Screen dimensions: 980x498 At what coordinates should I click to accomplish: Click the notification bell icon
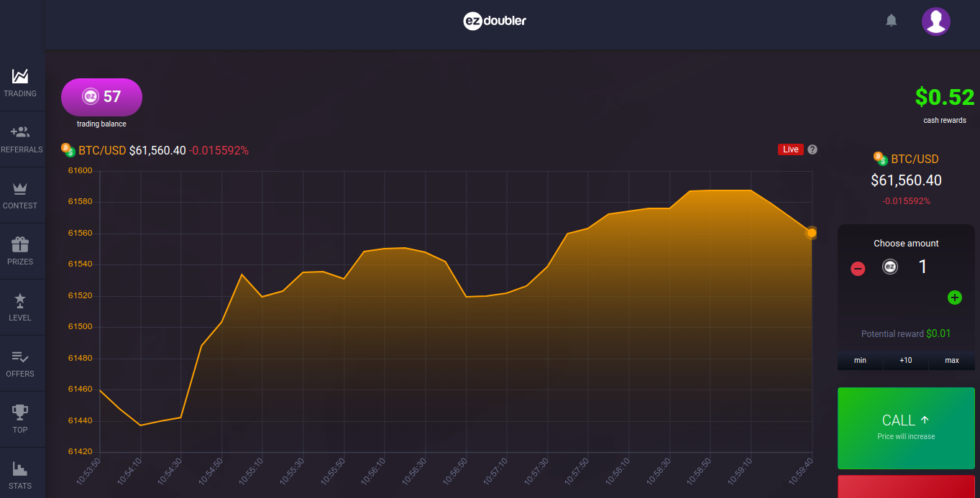click(892, 21)
